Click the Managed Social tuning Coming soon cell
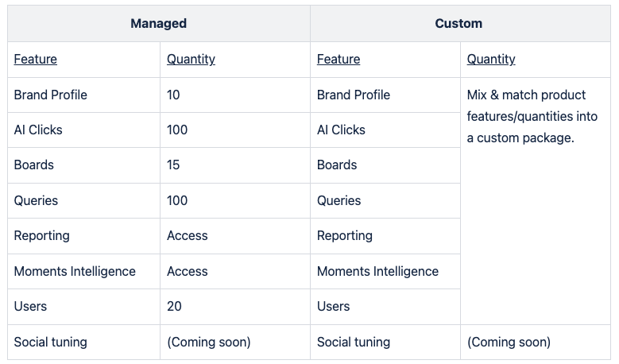Image resolution: width=619 pixels, height=364 pixels. [209, 342]
